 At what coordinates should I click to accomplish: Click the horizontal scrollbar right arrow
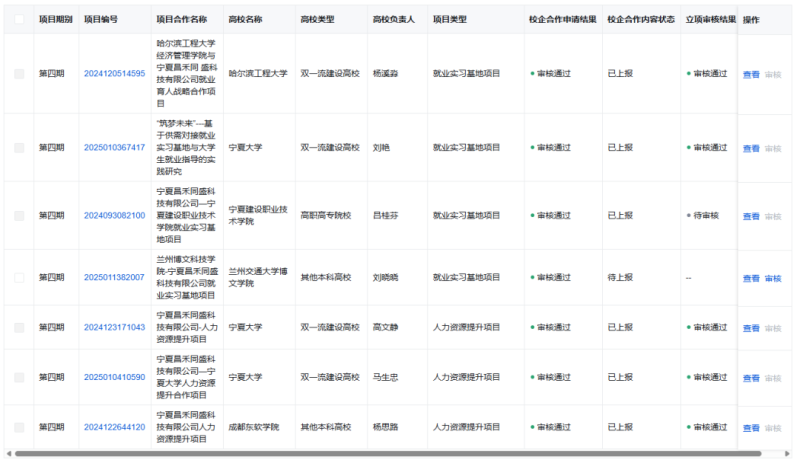[790, 453]
